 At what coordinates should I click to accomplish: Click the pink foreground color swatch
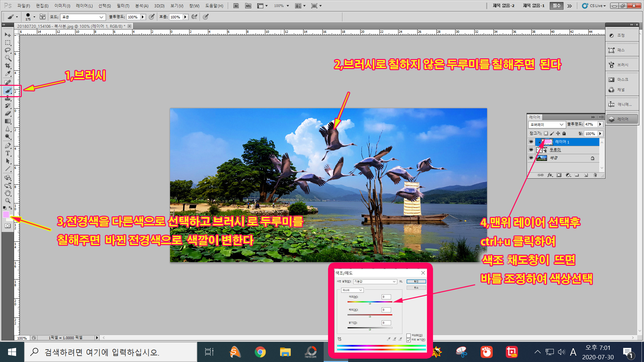(6, 215)
